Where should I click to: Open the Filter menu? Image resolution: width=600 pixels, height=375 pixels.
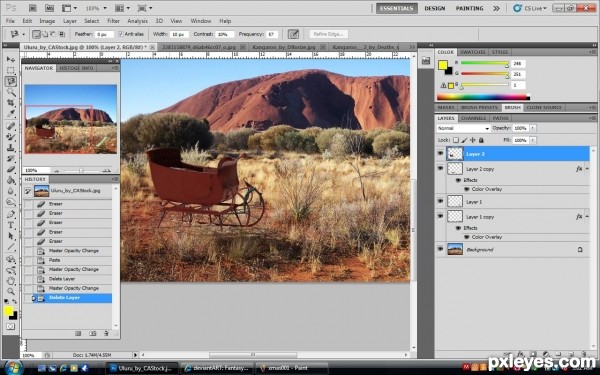[113, 21]
